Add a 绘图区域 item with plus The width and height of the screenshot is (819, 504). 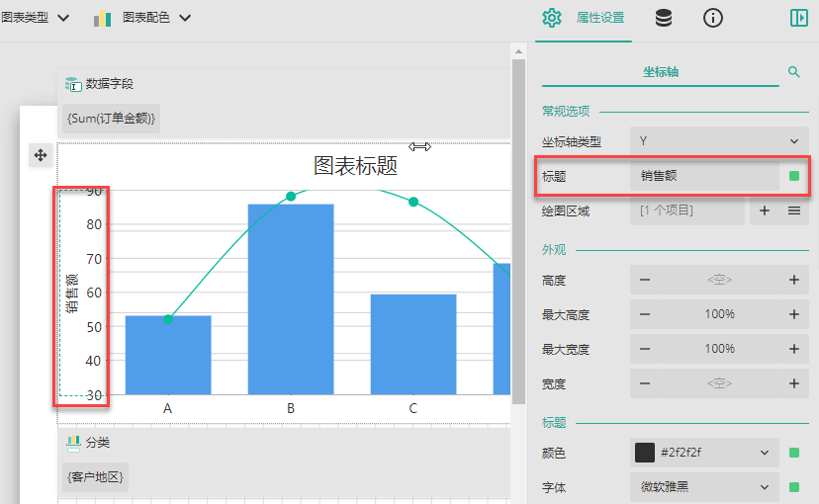pyautogui.click(x=765, y=210)
